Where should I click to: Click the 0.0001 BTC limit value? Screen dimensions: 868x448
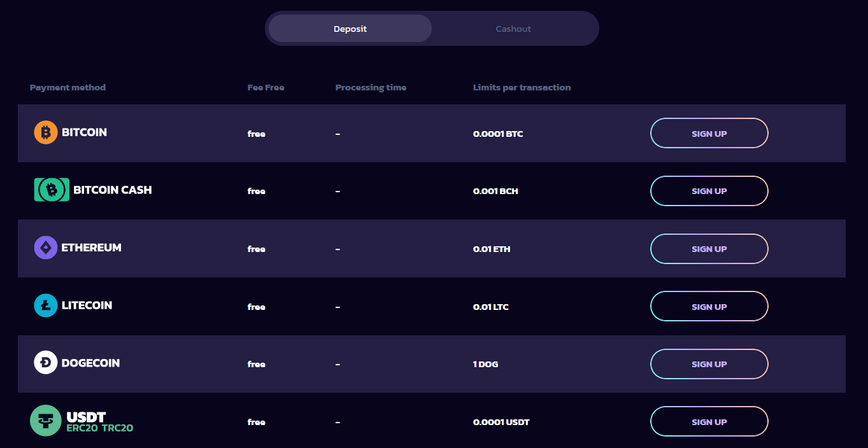tap(498, 134)
